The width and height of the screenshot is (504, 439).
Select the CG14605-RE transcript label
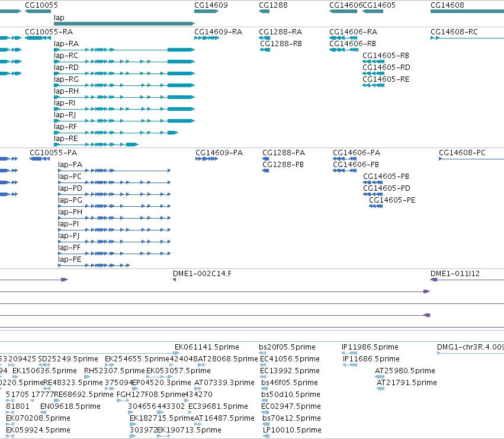coord(386,79)
